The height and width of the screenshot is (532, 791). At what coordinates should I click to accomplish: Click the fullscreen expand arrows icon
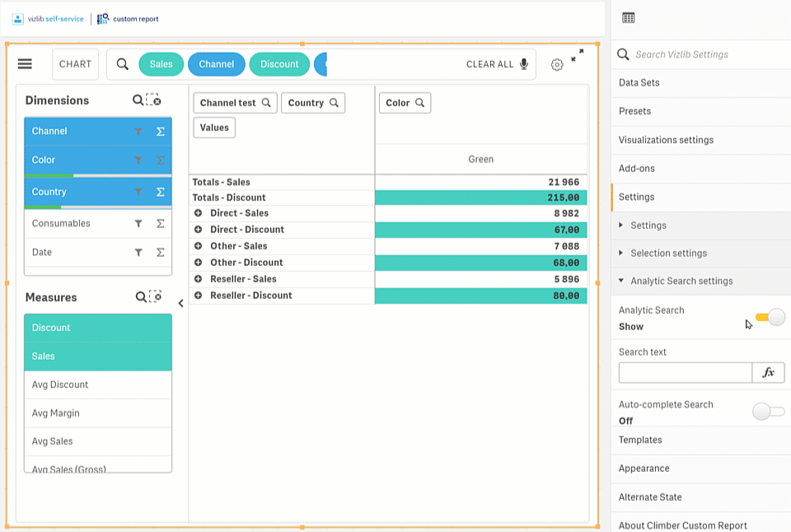[x=577, y=55]
